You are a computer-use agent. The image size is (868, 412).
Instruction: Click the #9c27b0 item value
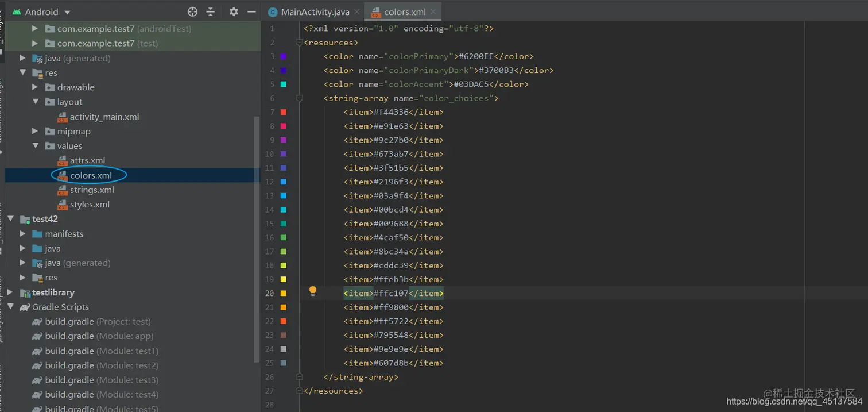(391, 140)
